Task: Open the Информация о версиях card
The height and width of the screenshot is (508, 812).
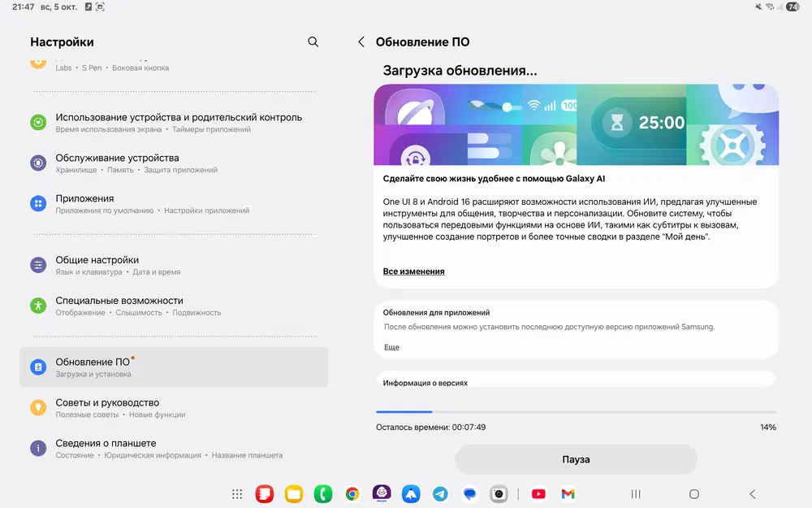Action: click(x=576, y=380)
